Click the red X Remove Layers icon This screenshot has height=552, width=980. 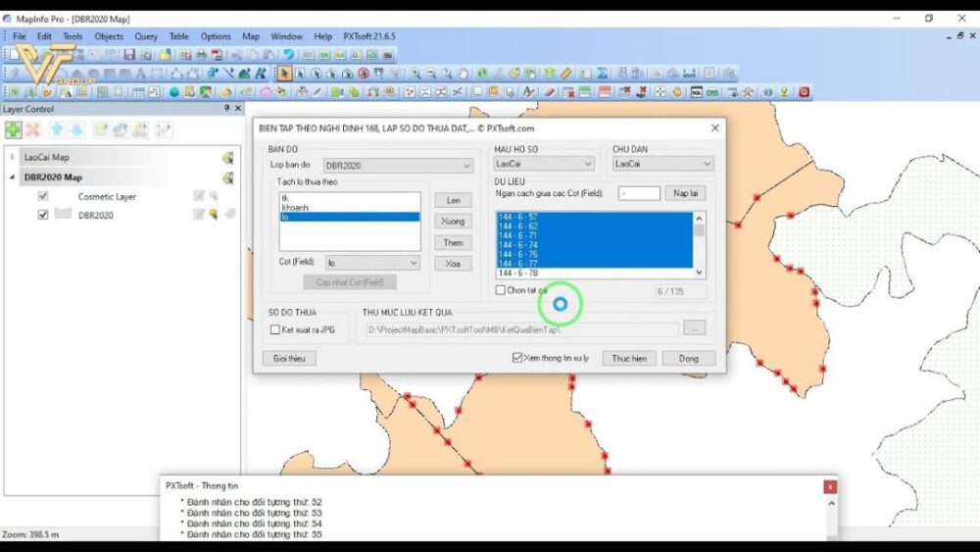pyautogui.click(x=32, y=130)
